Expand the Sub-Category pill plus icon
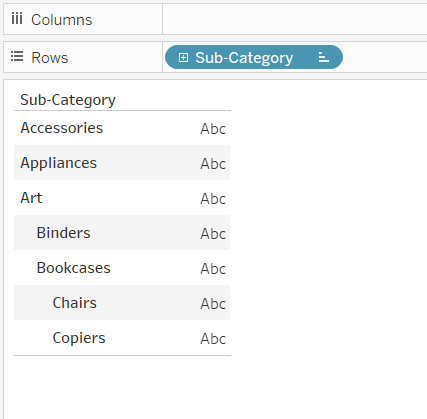This screenshot has width=427, height=419. 183,58
